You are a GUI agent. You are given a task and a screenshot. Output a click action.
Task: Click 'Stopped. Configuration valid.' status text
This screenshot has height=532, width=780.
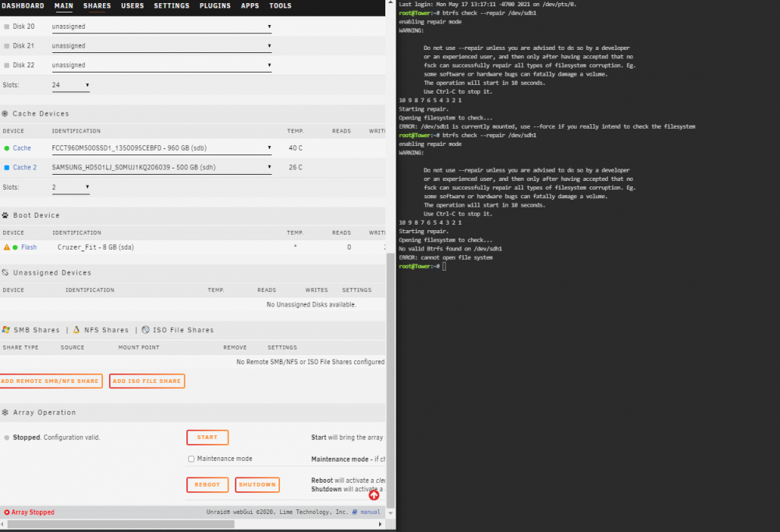point(57,438)
